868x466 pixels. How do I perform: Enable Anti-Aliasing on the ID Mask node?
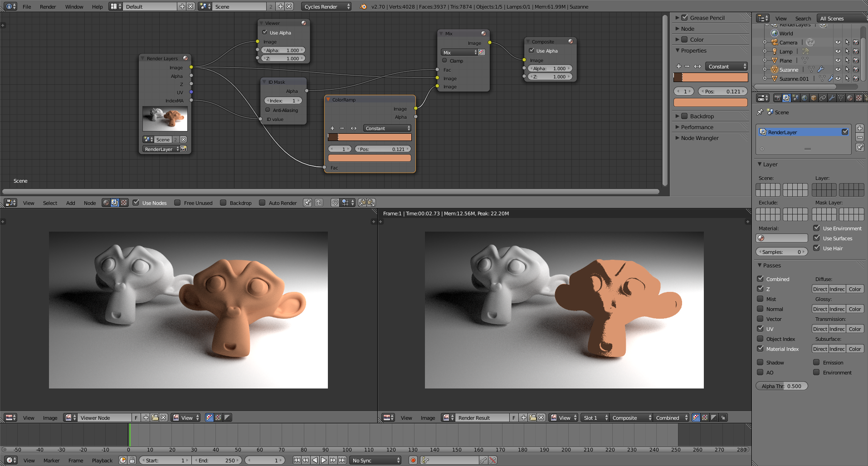(x=268, y=110)
